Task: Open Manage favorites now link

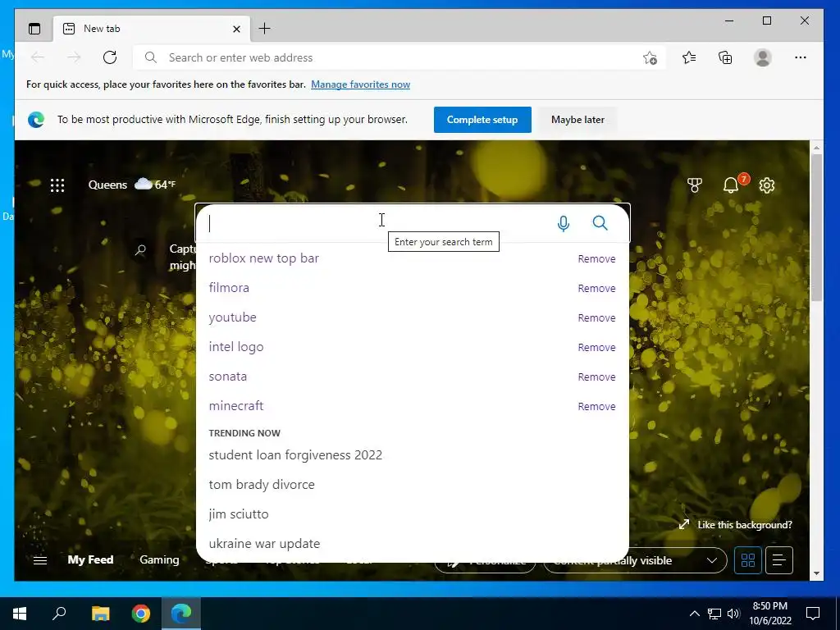Action: (361, 84)
